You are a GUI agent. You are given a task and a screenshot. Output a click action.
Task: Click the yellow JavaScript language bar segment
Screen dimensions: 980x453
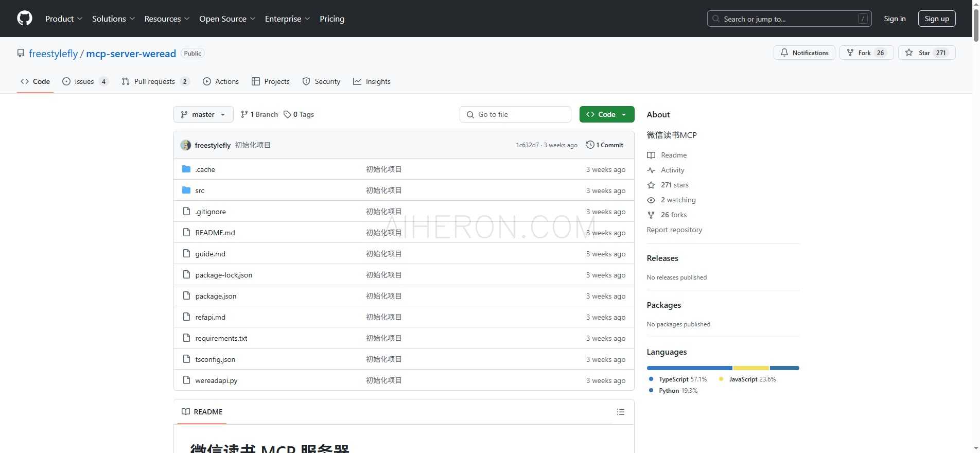[751, 368]
